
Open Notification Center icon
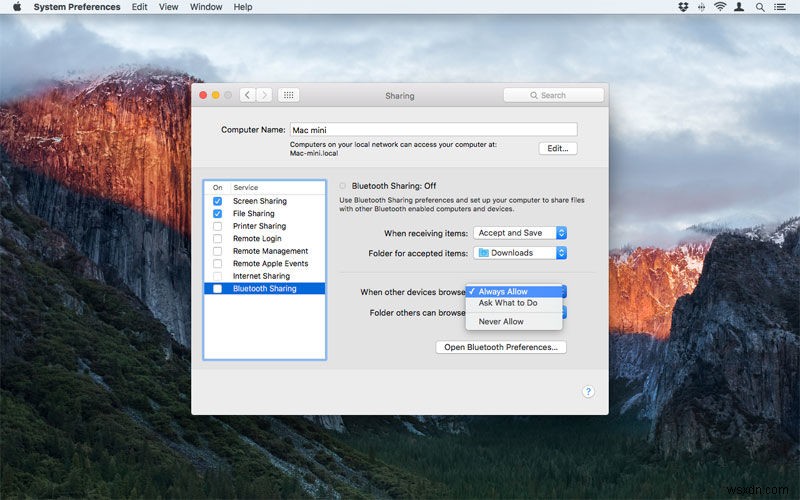tap(780, 7)
